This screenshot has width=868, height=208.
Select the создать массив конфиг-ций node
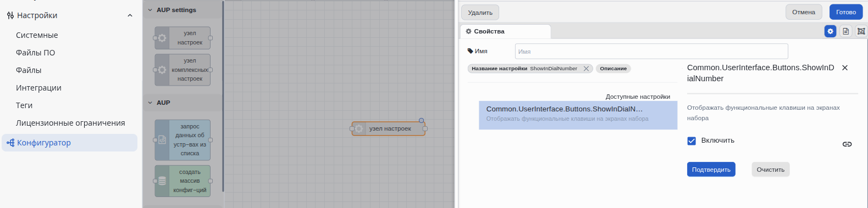coord(183,181)
